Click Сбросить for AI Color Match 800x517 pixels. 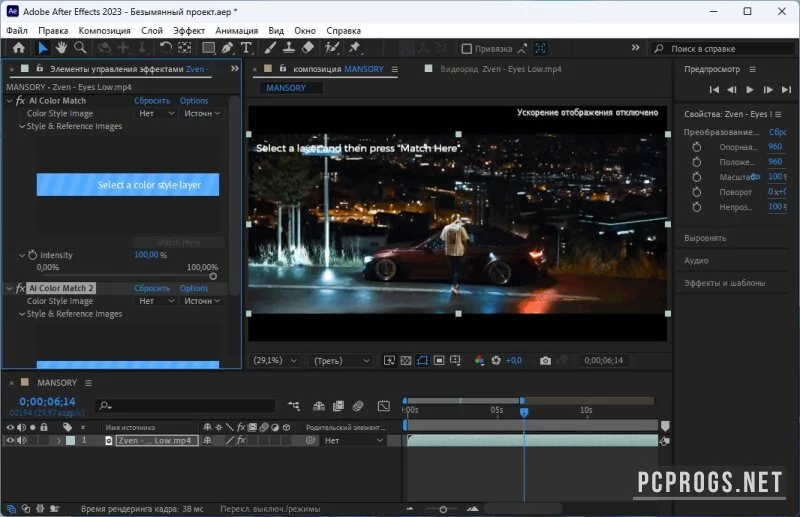(152, 101)
